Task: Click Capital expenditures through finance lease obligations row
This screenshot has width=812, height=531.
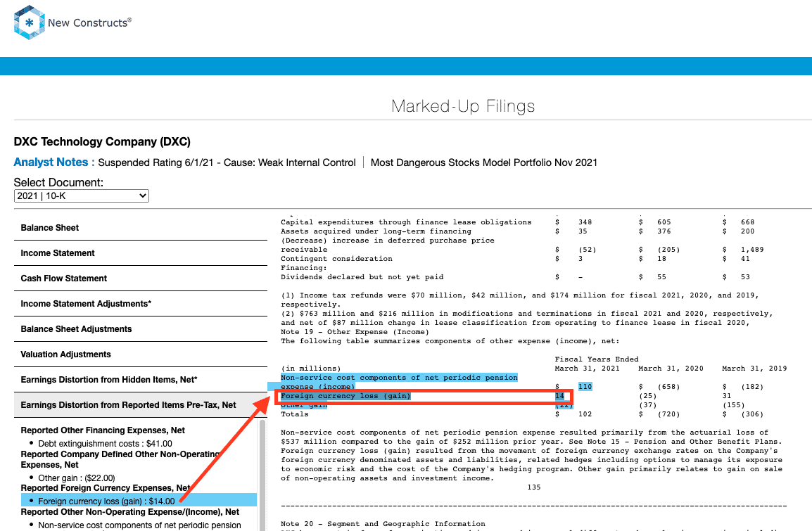Action: [x=406, y=222]
